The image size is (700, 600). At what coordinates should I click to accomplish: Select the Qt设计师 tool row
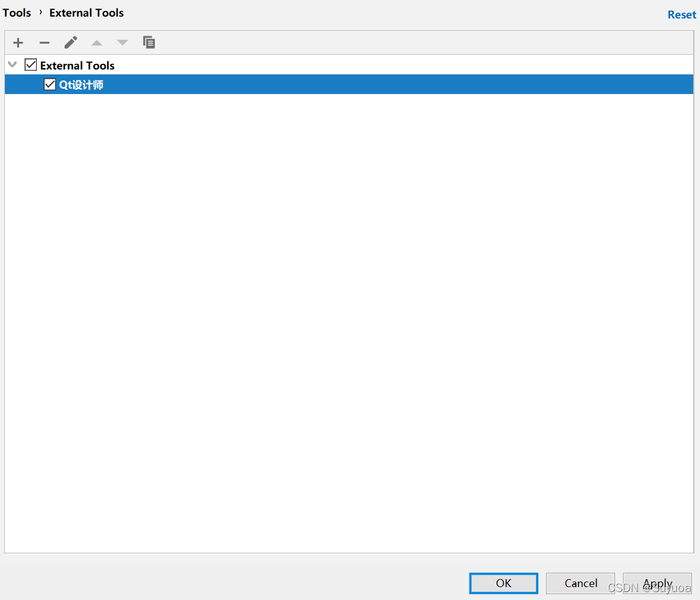[348, 84]
